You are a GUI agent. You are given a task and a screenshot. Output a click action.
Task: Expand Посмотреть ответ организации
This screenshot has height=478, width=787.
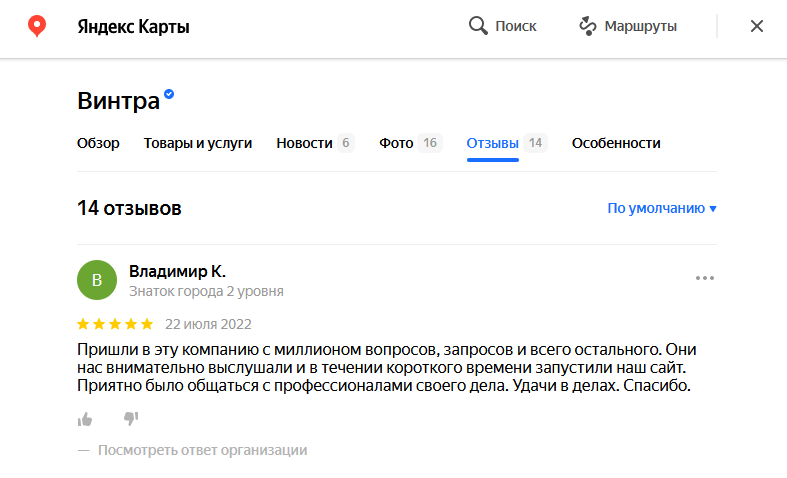pos(202,450)
